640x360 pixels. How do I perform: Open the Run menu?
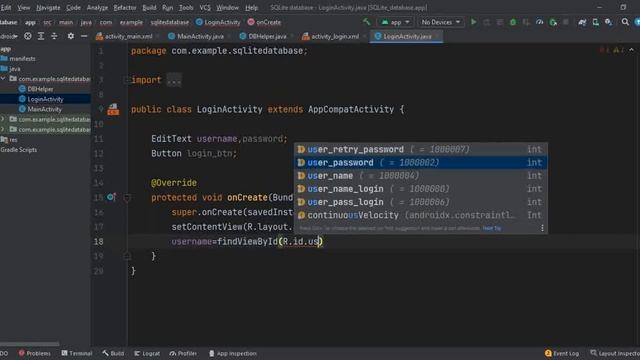[167, 7]
